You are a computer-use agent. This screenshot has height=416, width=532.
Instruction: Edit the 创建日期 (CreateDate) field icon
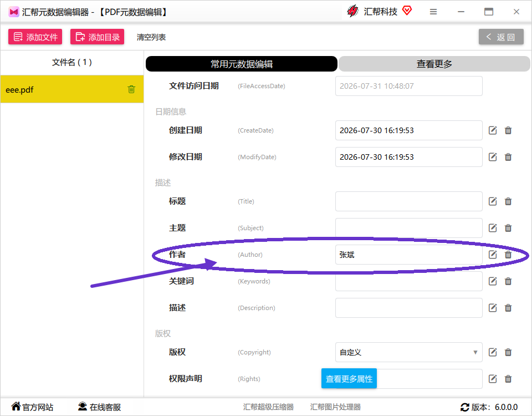click(x=493, y=130)
